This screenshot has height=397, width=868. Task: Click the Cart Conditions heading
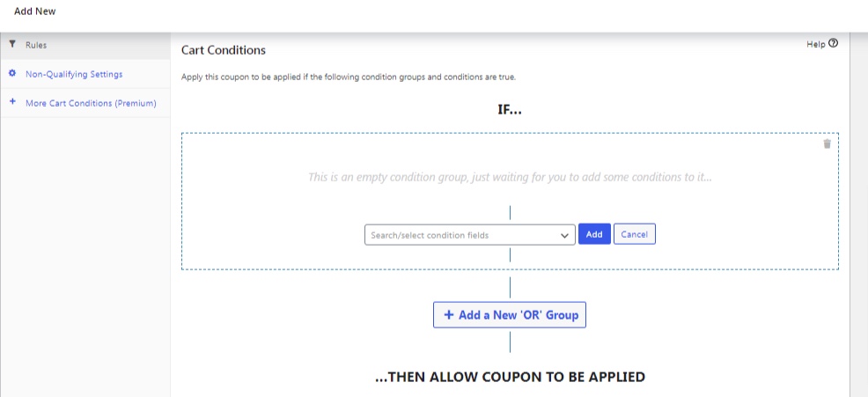(224, 50)
